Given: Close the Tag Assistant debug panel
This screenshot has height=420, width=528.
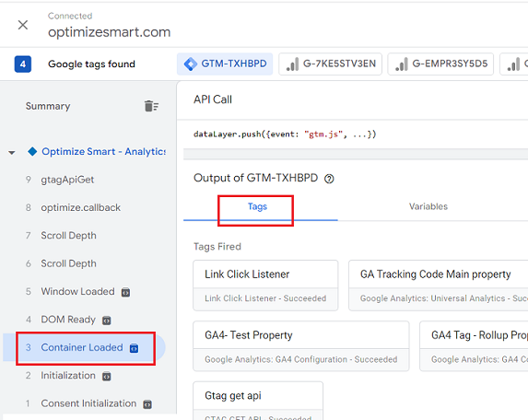Looking at the screenshot, I should click(x=23, y=25).
